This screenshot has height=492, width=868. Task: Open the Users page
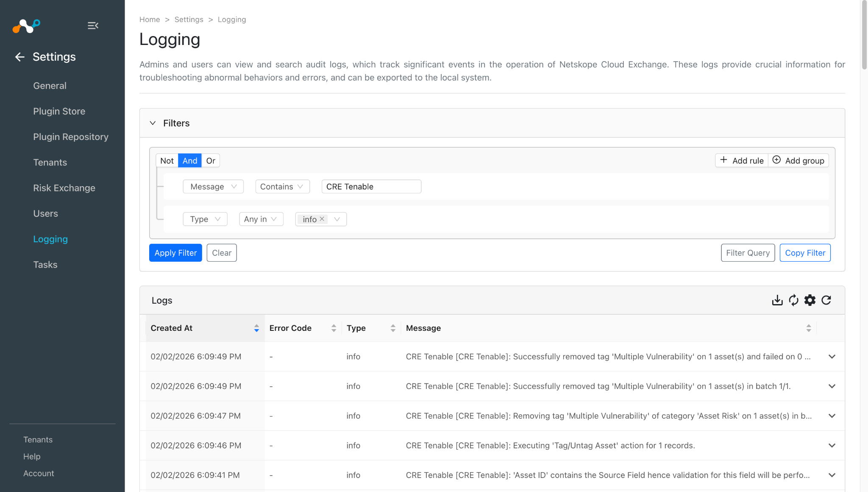45,213
